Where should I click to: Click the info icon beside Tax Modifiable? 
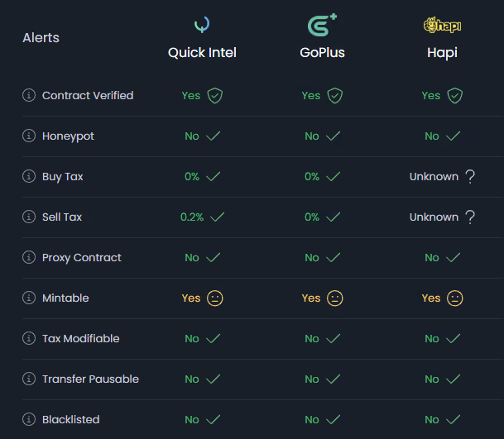[x=29, y=338]
